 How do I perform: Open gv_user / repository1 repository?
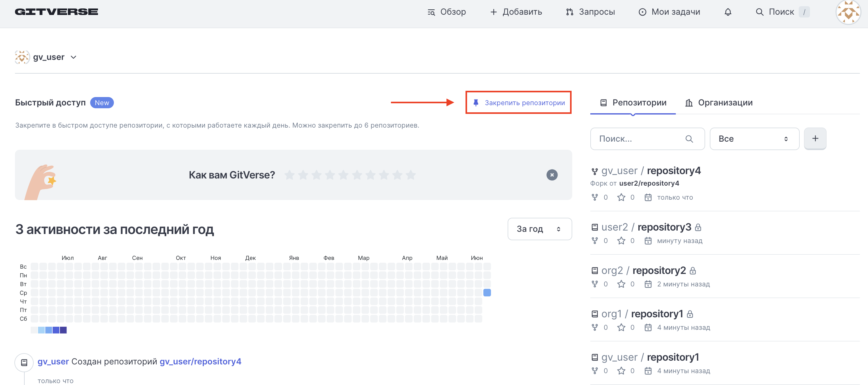[x=650, y=357]
